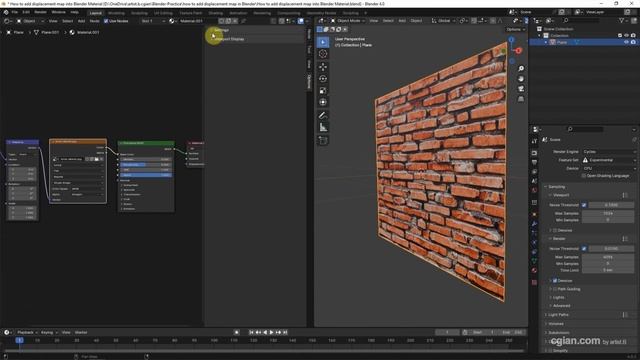Open the Output properties tab

tap(534, 162)
